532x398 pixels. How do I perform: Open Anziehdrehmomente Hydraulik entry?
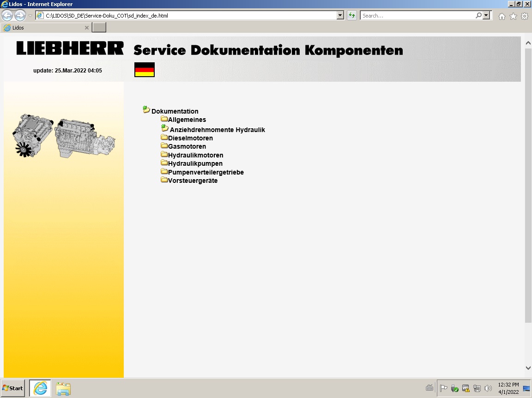tap(217, 130)
